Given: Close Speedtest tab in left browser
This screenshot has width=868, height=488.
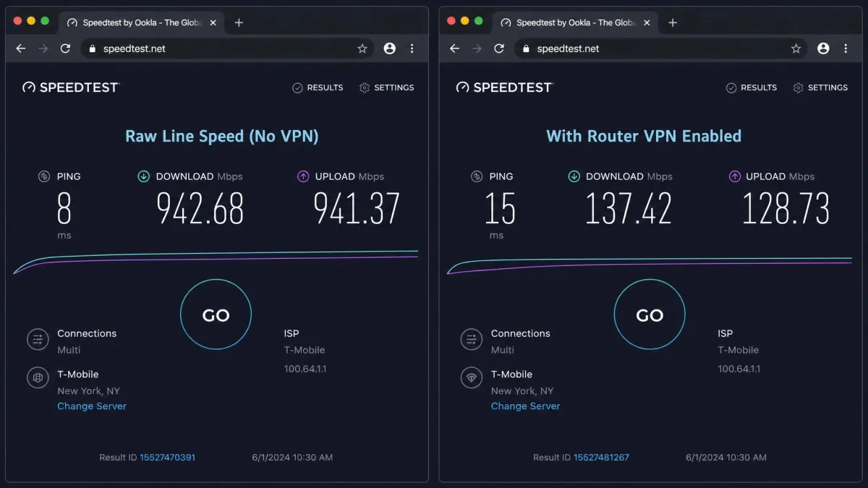Looking at the screenshot, I should [213, 22].
